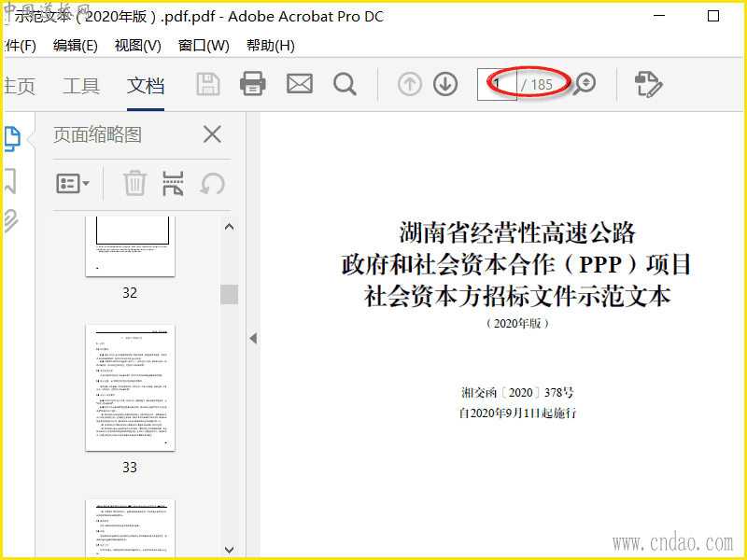Screen dimensions: 747x560
Task: Click the thumbnail scrollbar handle
Action: (229, 294)
